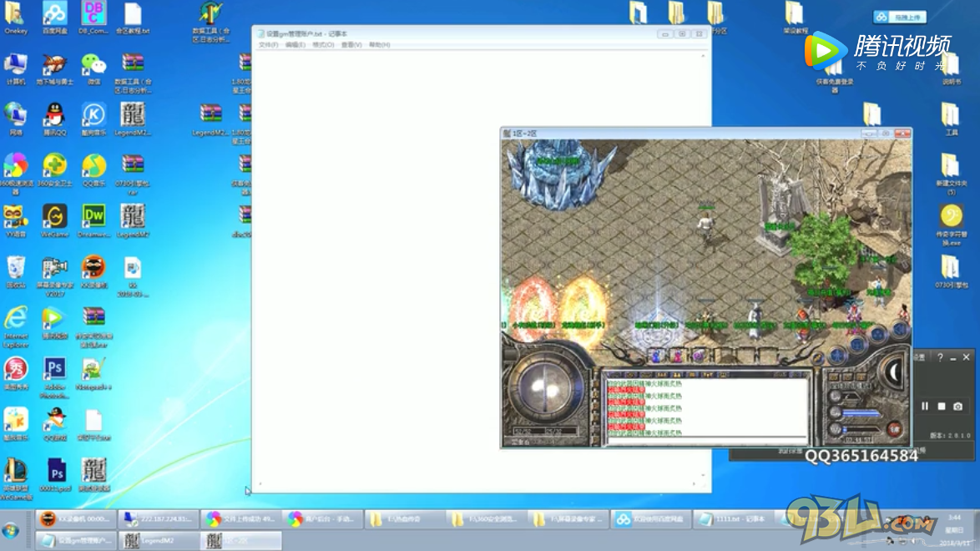Image resolution: width=980 pixels, height=551 pixels.
Task: Open the 工具 folder on desktop
Action: point(951,119)
